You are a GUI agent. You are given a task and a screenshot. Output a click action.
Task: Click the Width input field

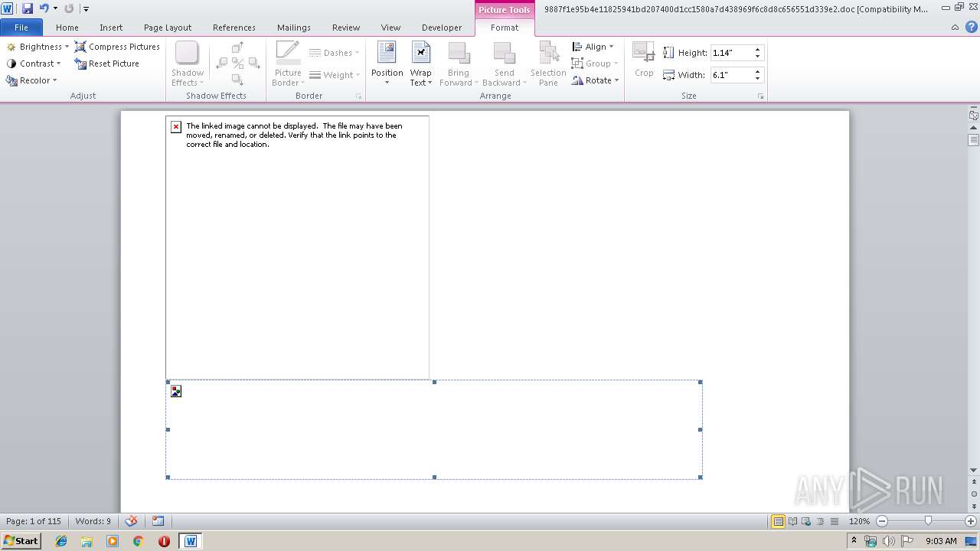click(x=731, y=75)
